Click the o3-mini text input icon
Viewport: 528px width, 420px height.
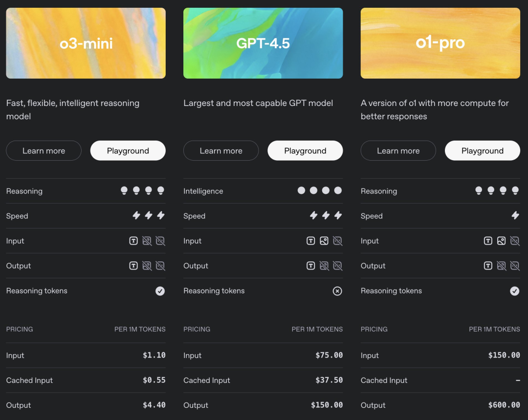click(133, 241)
